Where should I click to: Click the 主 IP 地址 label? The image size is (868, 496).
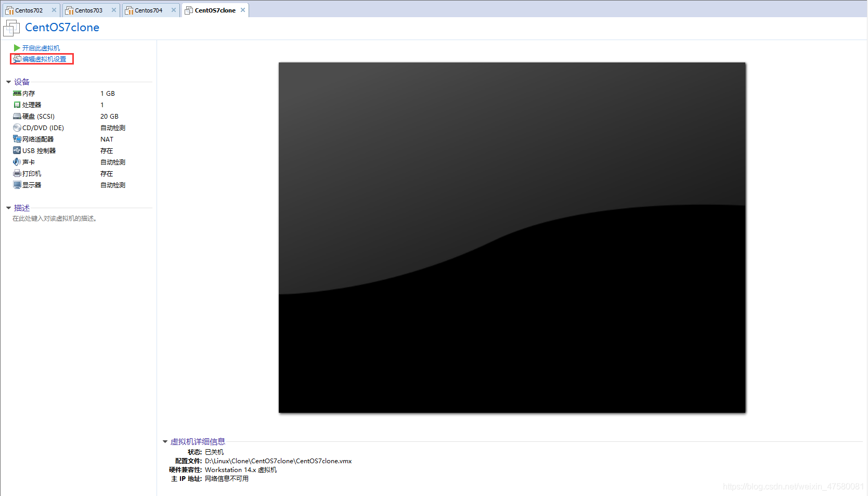click(x=186, y=479)
